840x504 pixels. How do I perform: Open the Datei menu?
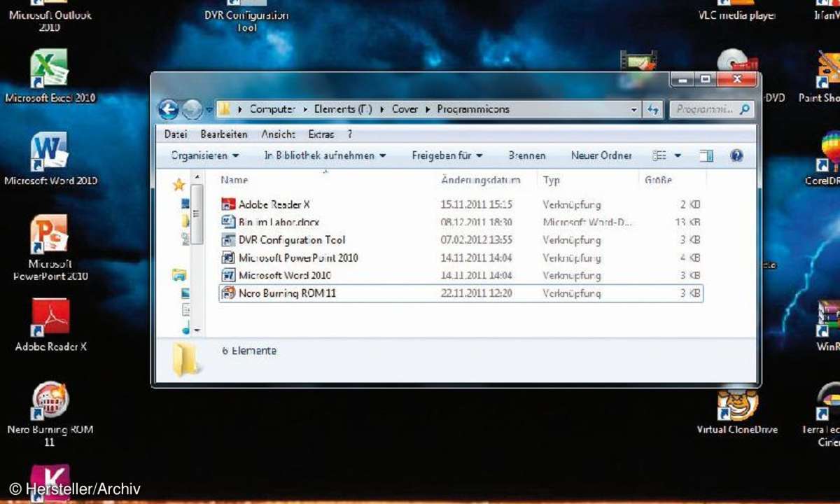click(176, 134)
